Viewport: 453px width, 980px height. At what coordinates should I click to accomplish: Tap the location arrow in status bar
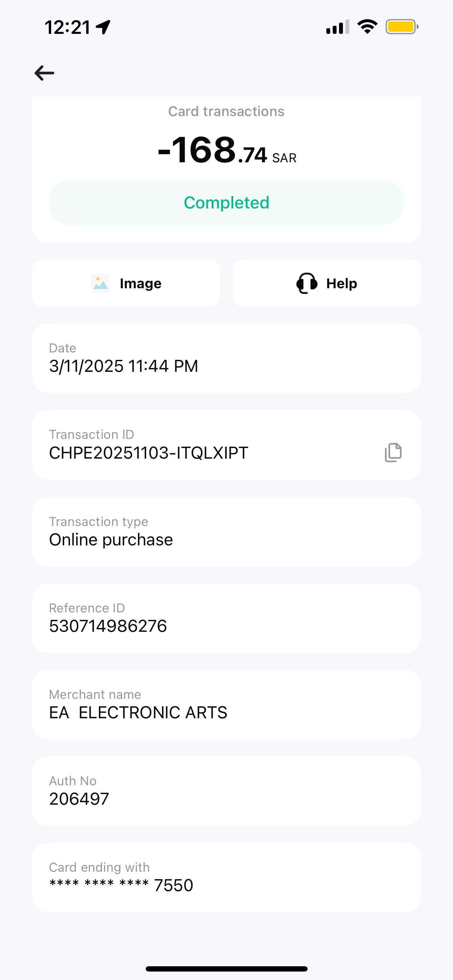pyautogui.click(x=103, y=28)
